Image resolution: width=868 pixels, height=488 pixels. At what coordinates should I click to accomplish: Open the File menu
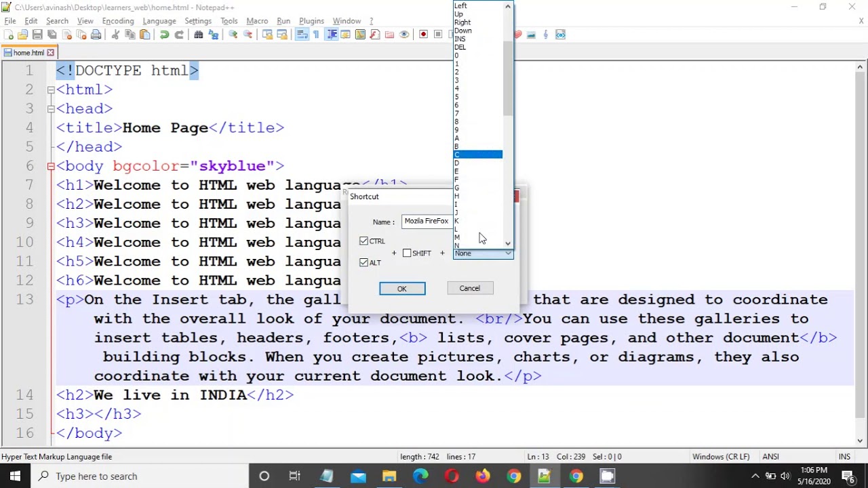[10, 21]
